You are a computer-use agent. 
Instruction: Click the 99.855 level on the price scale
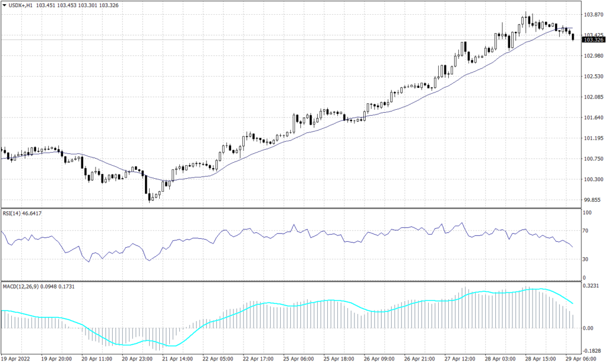tap(591, 200)
